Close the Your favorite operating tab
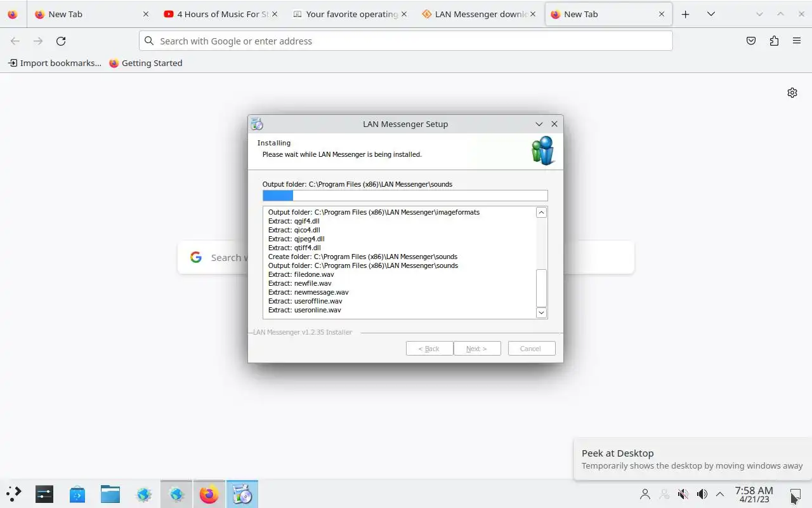The width and height of the screenshot is (812, 508). (x=404, y=14)
